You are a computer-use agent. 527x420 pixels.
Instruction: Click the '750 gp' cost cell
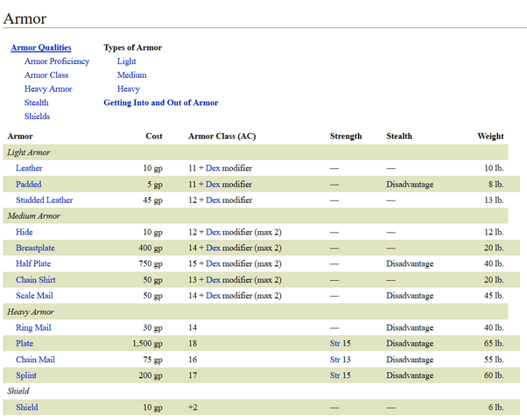[x=151, y=263]
